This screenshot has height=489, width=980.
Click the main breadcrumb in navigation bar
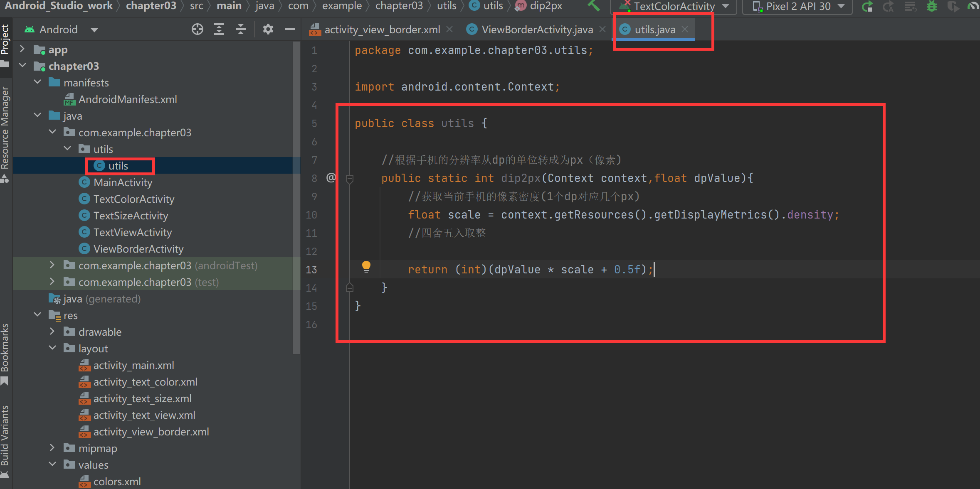coord(229,6)
